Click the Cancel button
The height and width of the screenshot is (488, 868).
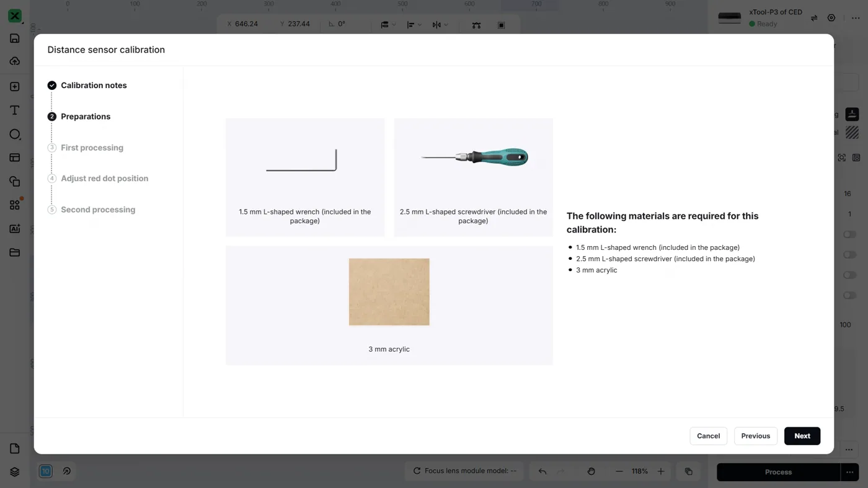708,436
